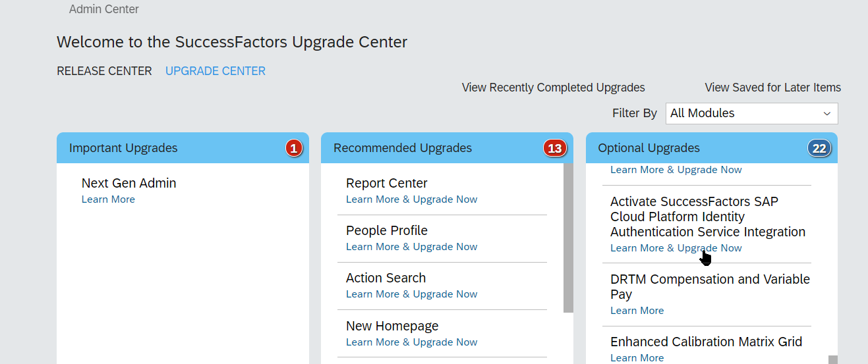This screenshot has width=868, height=364.
Task: Click the Optional Upgrades list scrollbar thumb
Action: click(833, 359)
